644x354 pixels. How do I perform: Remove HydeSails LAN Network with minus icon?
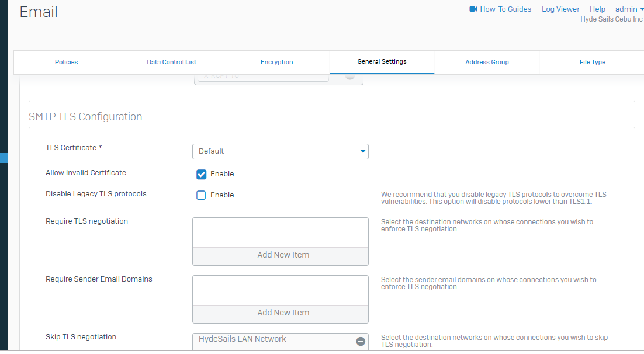coord(361,341)
